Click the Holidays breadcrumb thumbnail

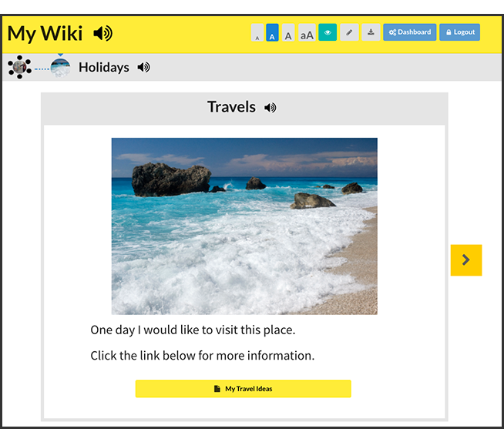click(x=60, y=68)
